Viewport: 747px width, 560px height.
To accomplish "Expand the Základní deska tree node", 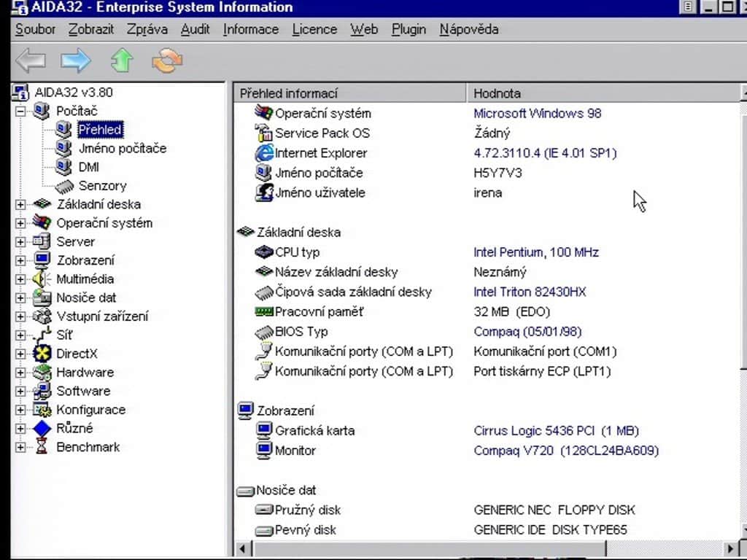I will click(20, 205).
